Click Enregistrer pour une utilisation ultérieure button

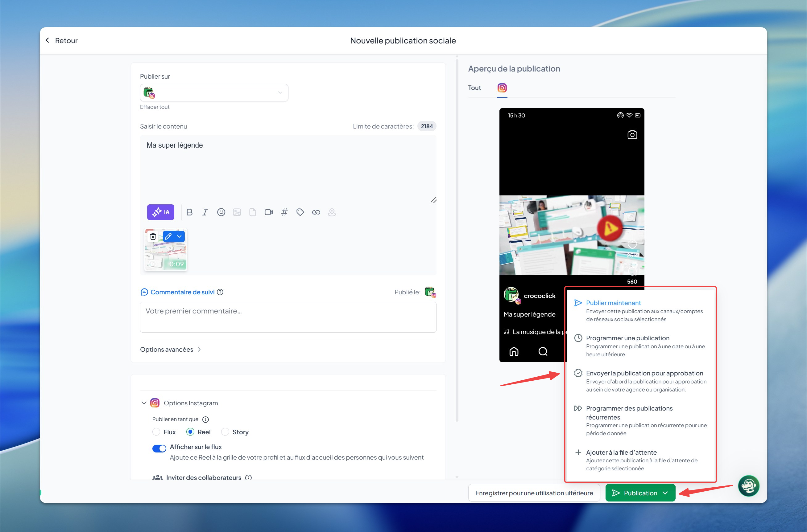[x=534, y=493]
